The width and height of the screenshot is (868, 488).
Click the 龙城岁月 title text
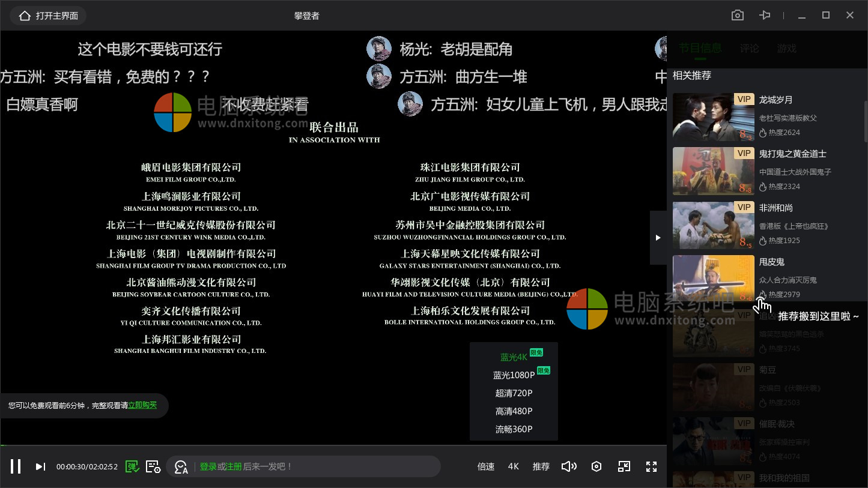click(x=776, y=100)
